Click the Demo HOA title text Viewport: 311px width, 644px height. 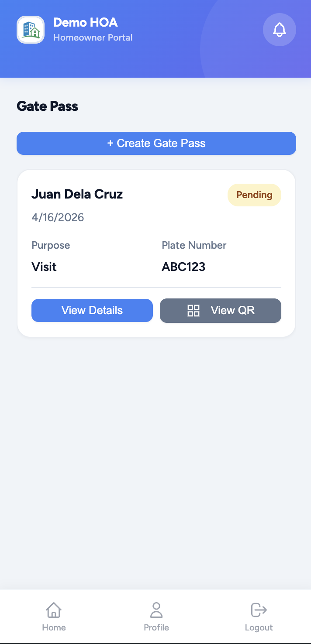point(86,22)
